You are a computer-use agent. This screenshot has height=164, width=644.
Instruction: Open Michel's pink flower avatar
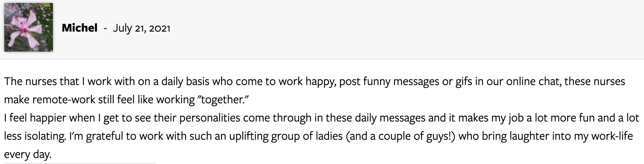pyautogui.click(x=29, y=27)
